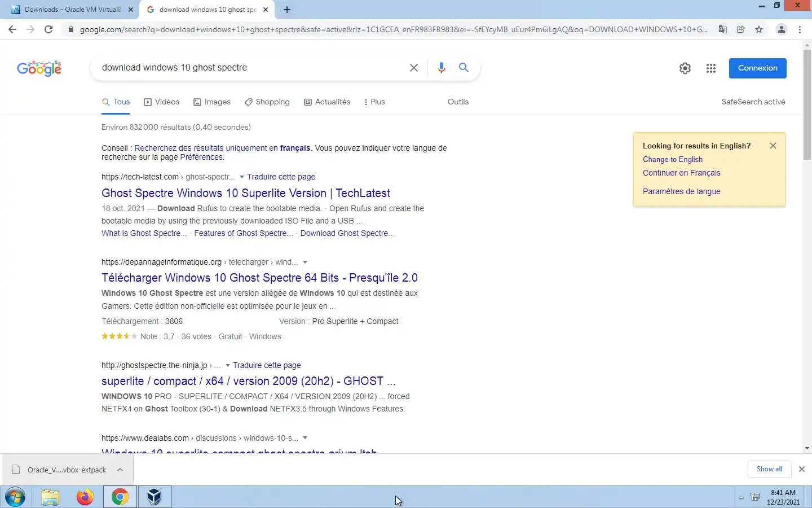Click the taskbar clock showing 8:41 AM

(x=783, y=497)
